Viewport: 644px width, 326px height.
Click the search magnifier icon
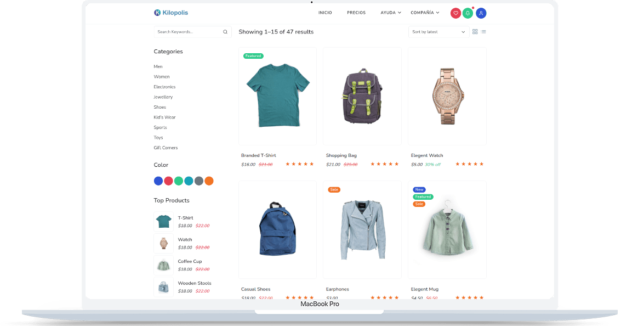225,32
